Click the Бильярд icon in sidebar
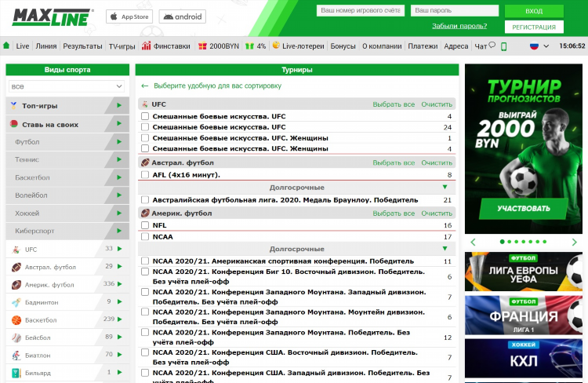The height and width of the screenshot is (383, 588). click(16, 373)
